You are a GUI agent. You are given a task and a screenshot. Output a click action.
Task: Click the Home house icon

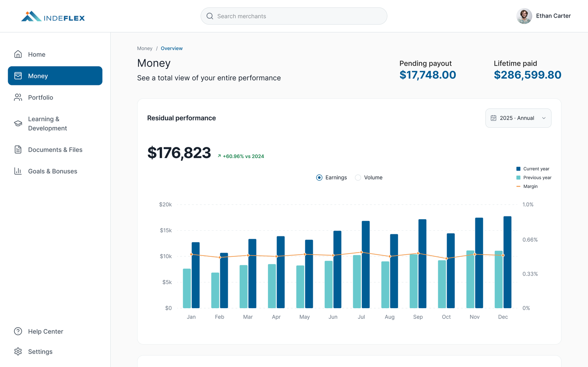(x=18, y=54)
